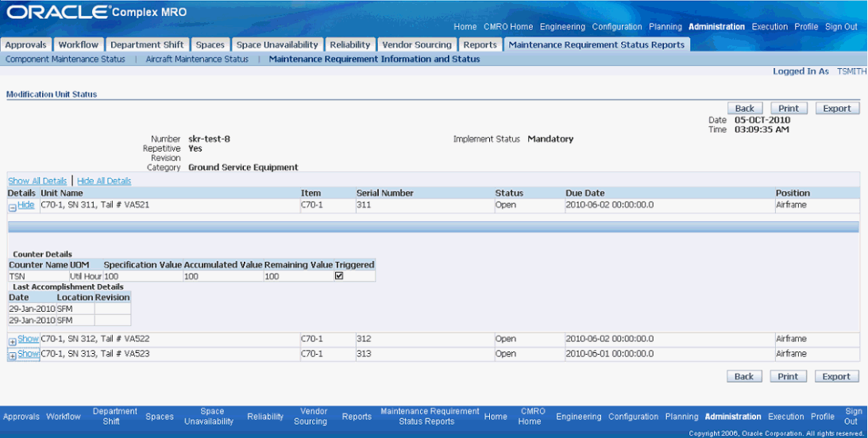Go to Home in top navigation
The width and height of the screenshot is (868, 438).
465,26
